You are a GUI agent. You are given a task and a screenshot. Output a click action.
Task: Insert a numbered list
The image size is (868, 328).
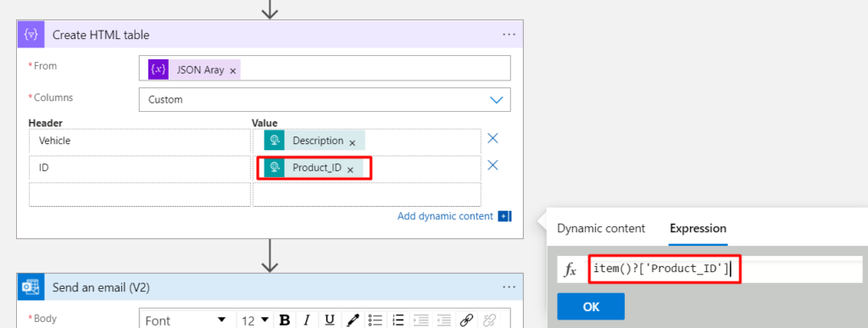(x=398, y=320)
